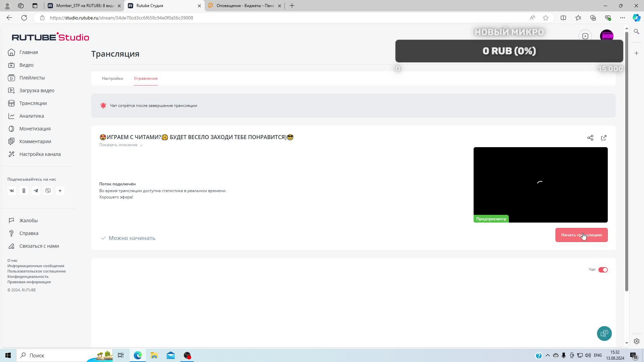This screenshot has width=644, height=362.
Task: Select the Rutube Студия browser tab
Action: click(x=164, y=6)
